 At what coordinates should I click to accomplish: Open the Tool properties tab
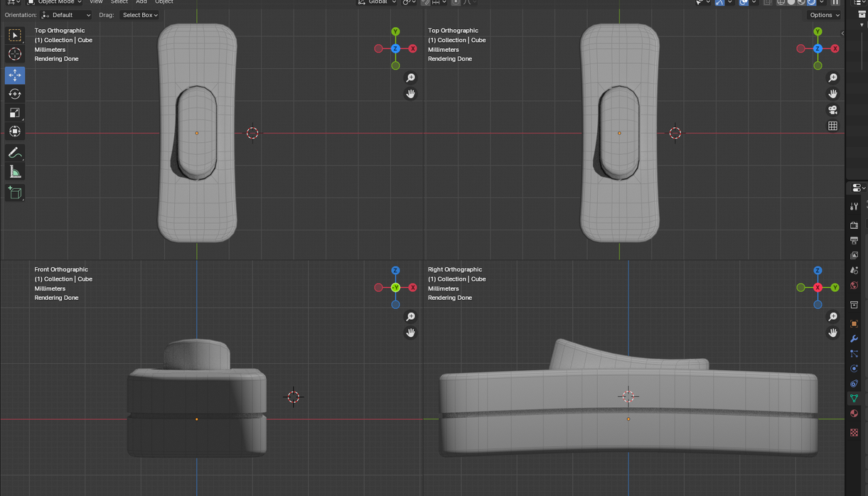[x=854, y=206]
